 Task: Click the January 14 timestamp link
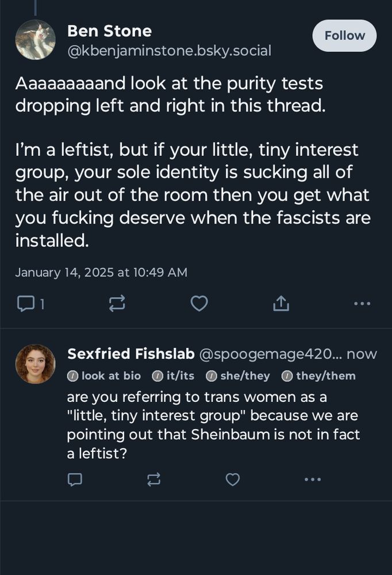click(x=102, y=271)
